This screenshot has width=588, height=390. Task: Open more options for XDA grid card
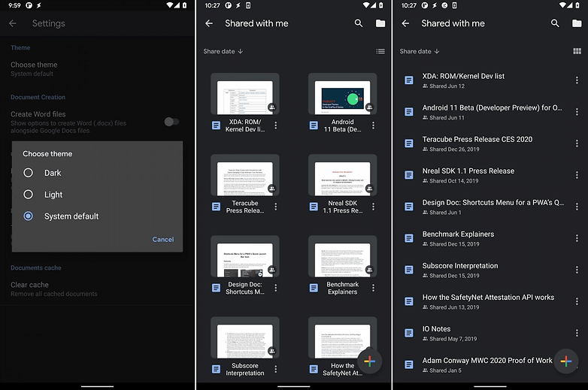coord(276,125)
